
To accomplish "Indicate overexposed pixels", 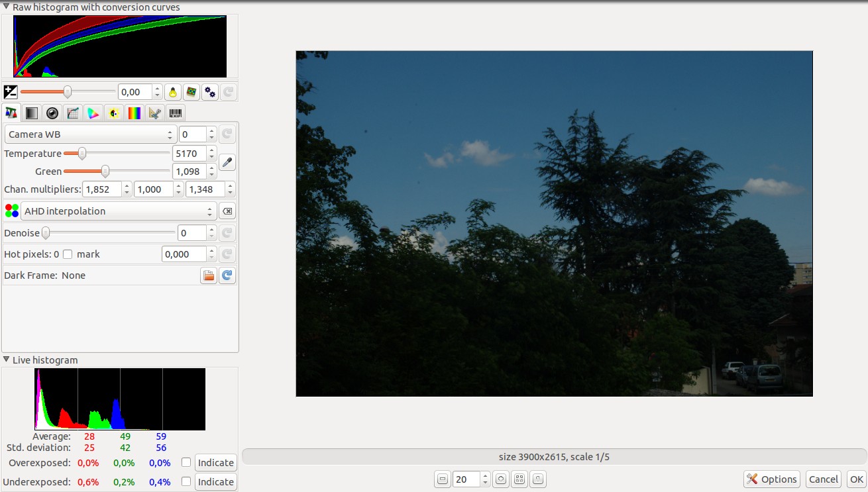I will coord(215,462).
